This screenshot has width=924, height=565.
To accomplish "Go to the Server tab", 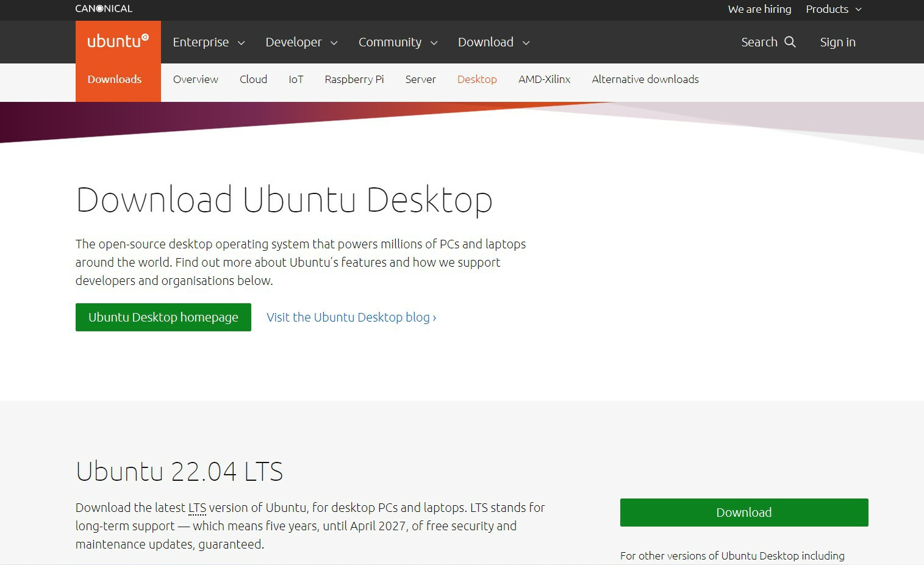I will click(x=420, y=79).
